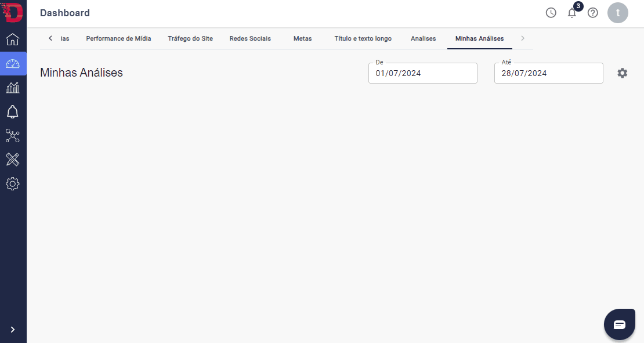The image size is (644, 343).
Task: Switch to the Título e texto longo tab
Action: point(363,39)
